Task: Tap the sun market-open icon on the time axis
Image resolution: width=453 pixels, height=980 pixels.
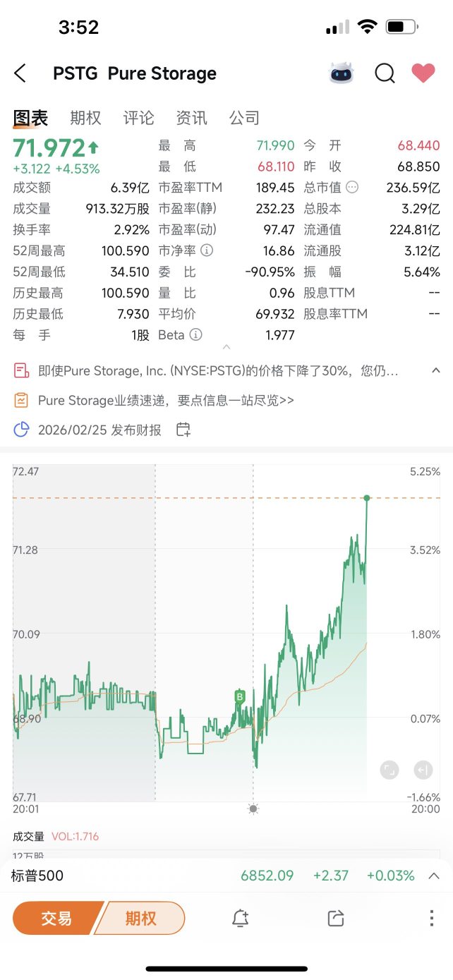Action: [253, 809]
